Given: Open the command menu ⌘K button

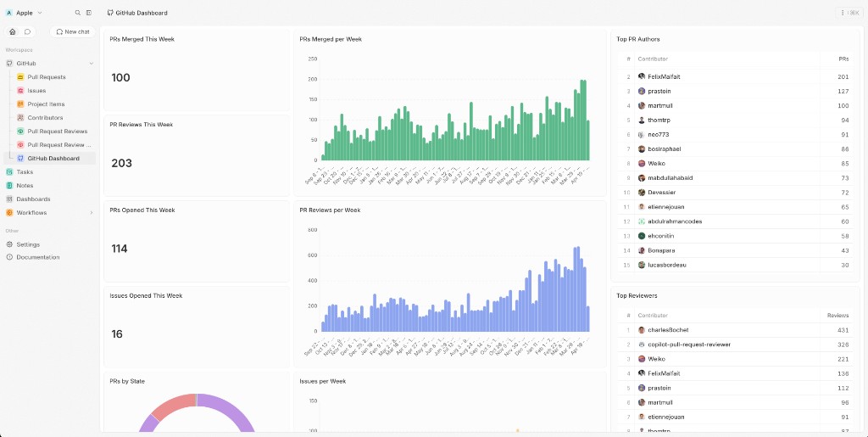Looking at the screenshot, I should point(850,13).
